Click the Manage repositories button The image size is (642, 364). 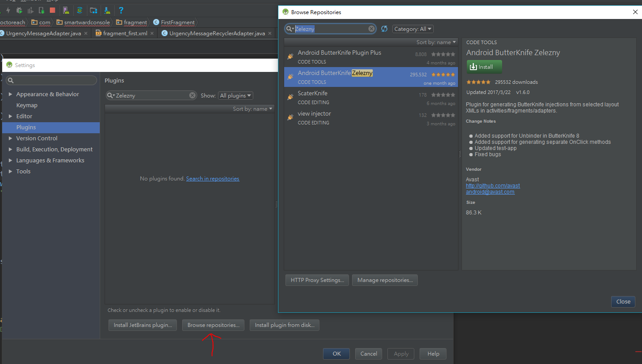385,280
